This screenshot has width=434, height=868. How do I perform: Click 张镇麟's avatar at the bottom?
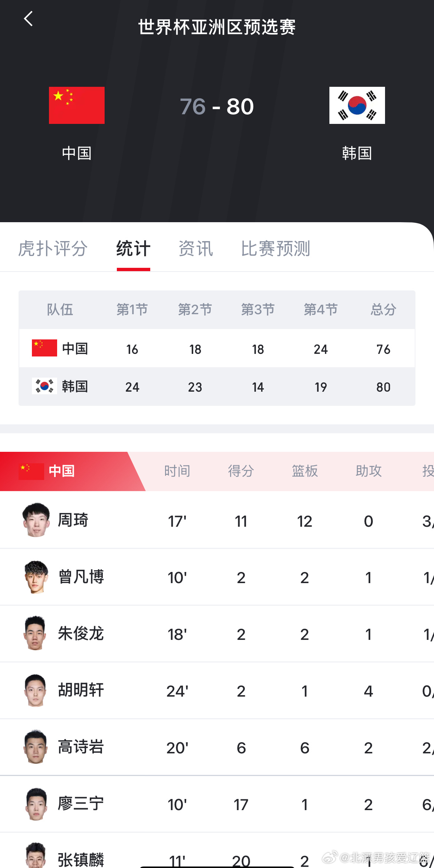tap(35, 857)
